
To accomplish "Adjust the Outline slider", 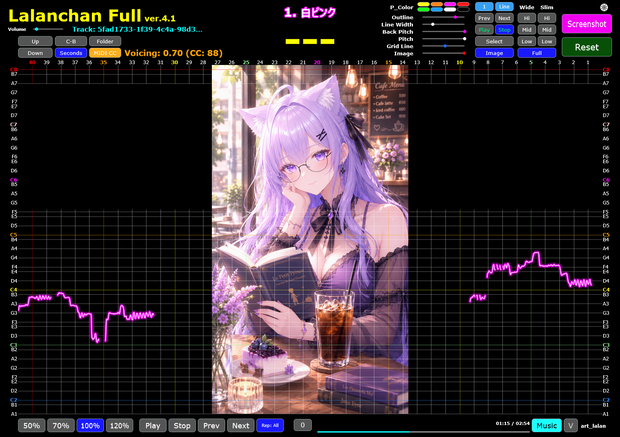I will (444, 17).
